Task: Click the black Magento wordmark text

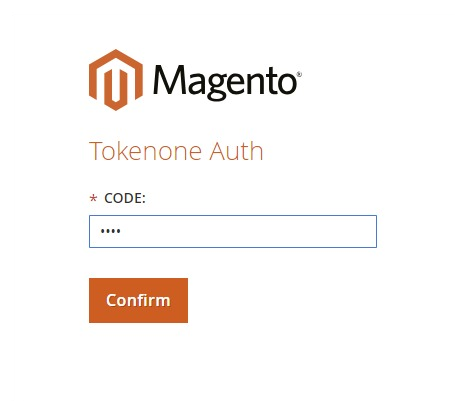Action: pyautogui.click(x=225, y=82)
